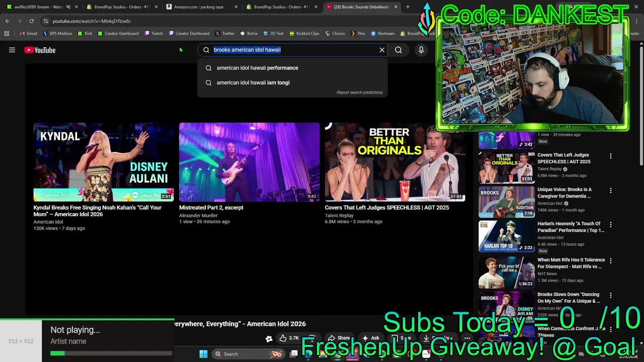Viewport: 644px width, 362px height.
Task: Go back with the browser back arrow
Action: (7, 21)
